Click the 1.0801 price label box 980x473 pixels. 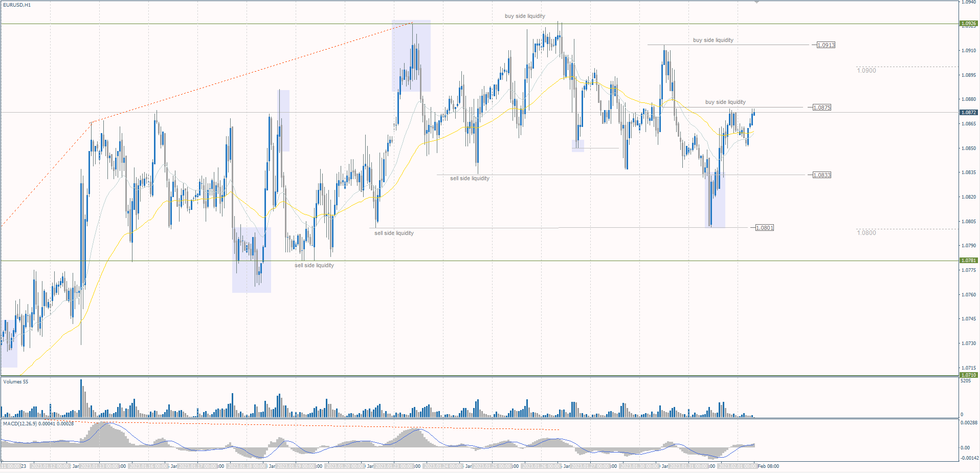pos(765,228)
